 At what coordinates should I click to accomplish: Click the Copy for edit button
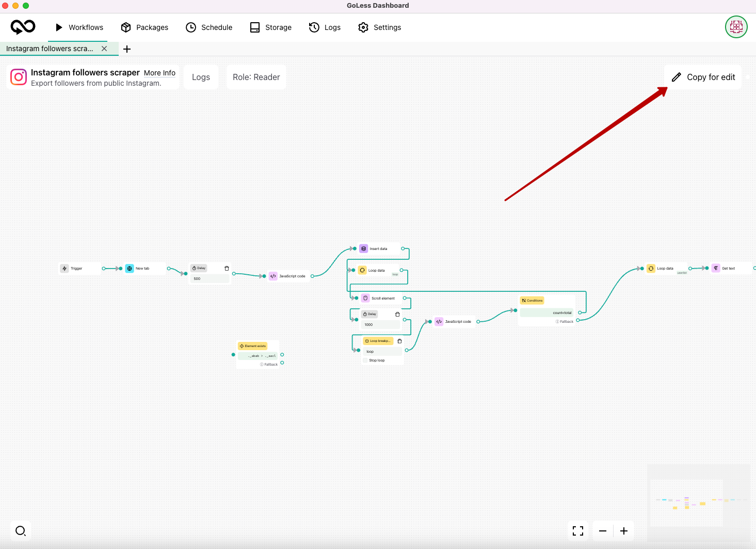pos(703,77)
